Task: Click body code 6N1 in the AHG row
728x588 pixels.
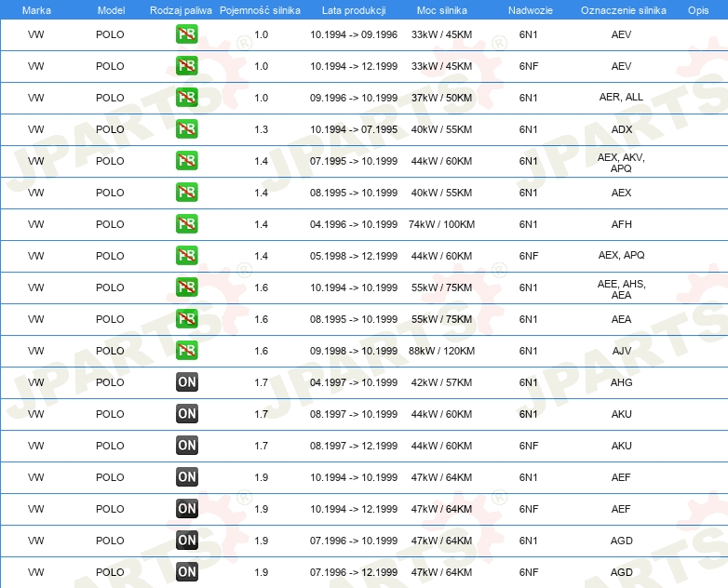Action: [529, 382]
